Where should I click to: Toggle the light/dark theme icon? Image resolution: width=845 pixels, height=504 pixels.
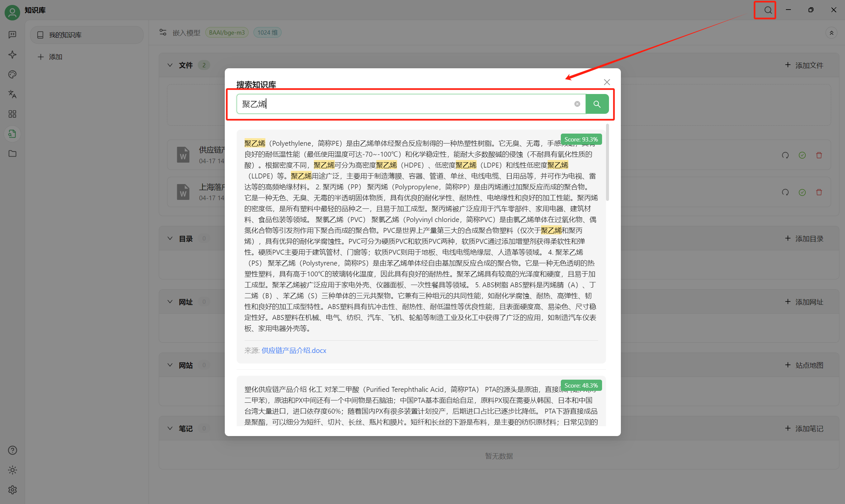(x=13, y=470)
